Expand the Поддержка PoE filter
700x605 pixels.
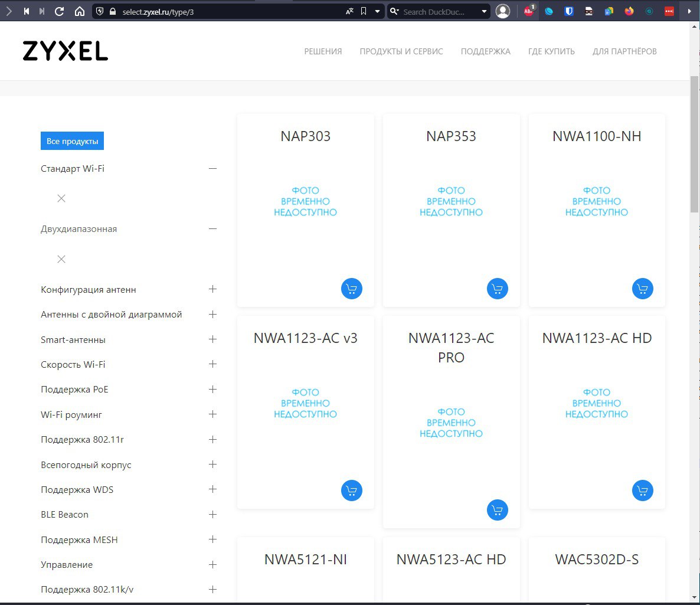click(212, 390)
